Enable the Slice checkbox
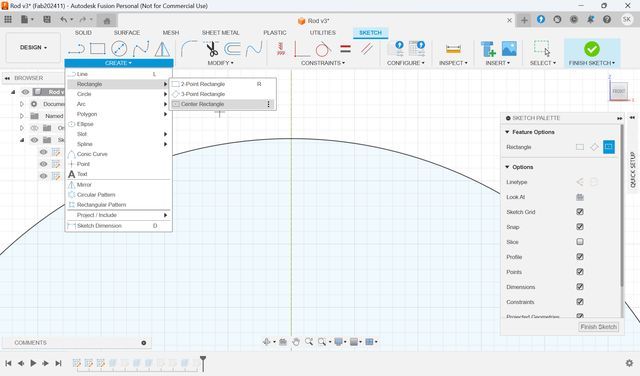The height and width of the screenshot is (376, 640). (x=580, y=242)
